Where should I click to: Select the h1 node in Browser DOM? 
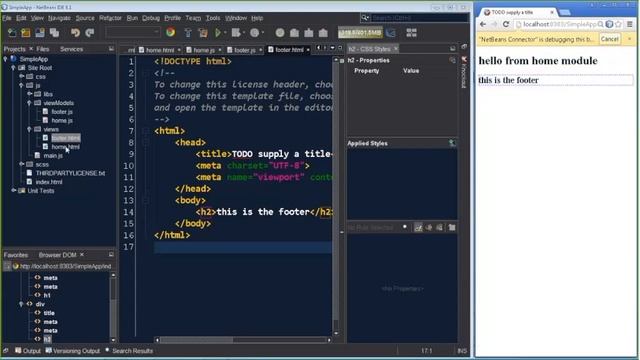click(47, 295)
